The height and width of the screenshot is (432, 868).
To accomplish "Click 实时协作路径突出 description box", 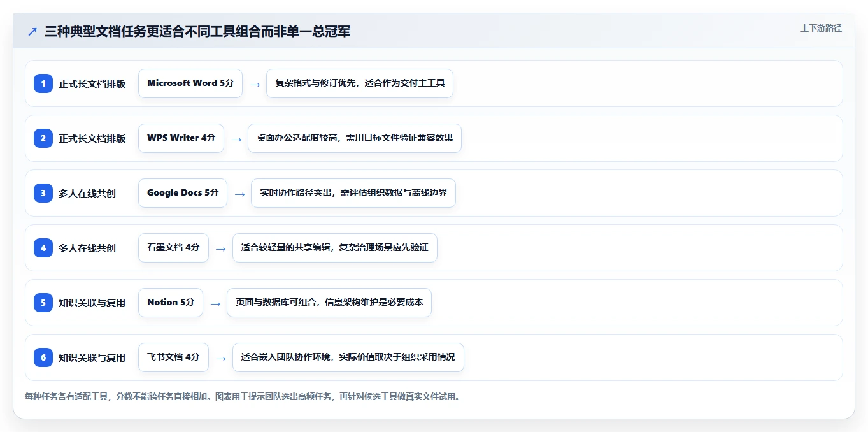I will (353, 193).
